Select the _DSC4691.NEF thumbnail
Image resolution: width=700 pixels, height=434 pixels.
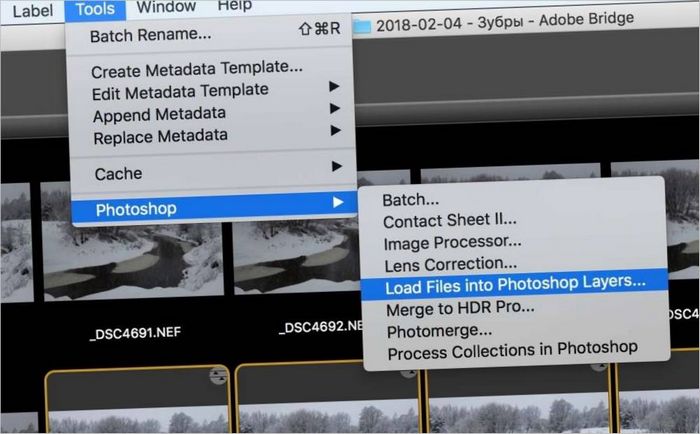coord(132,259)
